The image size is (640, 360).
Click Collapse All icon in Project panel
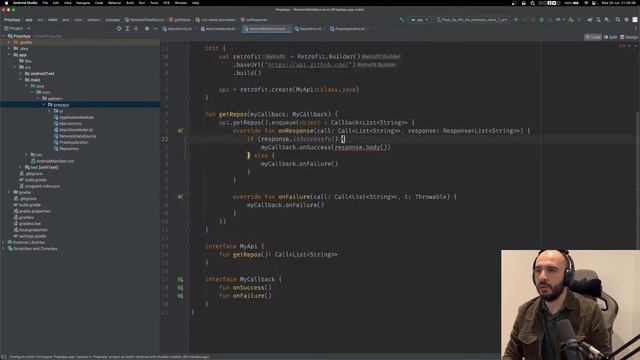pyautogui.click(x=136, y=29)
